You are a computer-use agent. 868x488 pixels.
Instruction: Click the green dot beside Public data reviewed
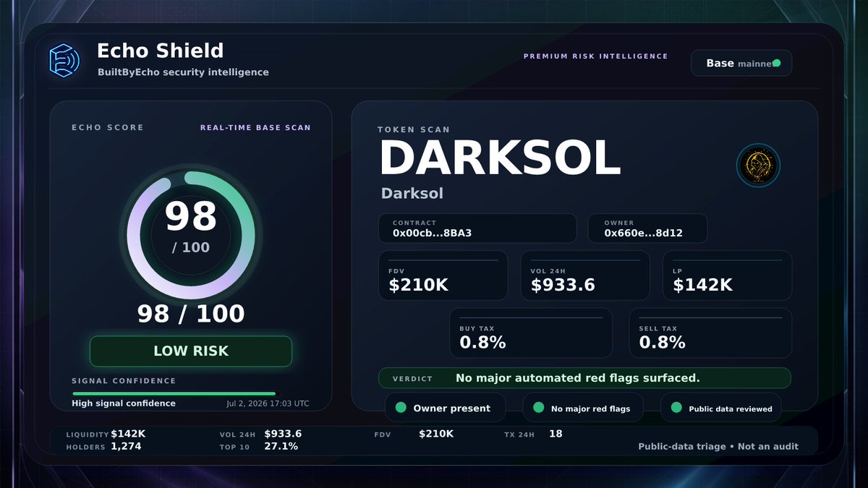676,408
